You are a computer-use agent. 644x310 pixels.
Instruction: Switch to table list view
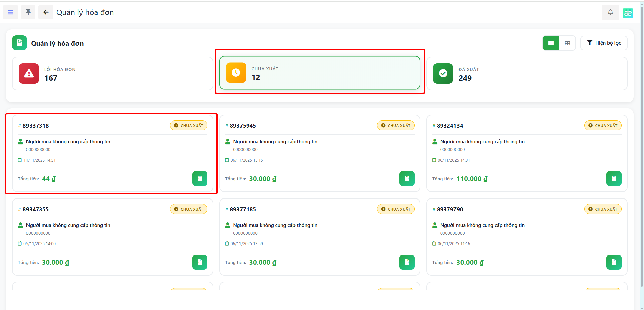point(567,43)
